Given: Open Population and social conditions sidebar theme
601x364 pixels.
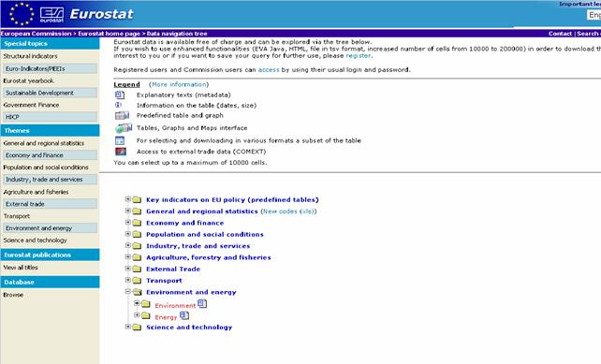Looking at the screenshot, I should (x=46, y=167).
